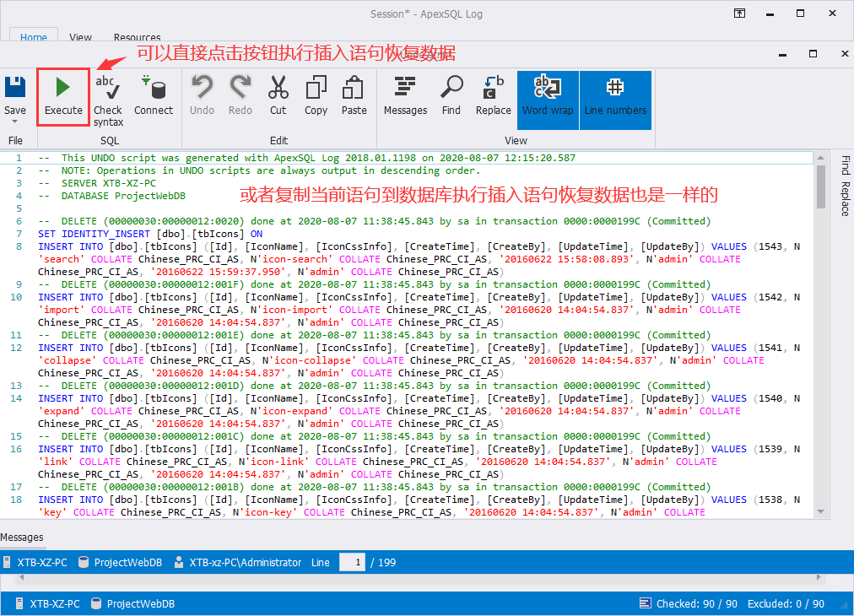The image size is (854, 616).
Task: Open the Replace tool
Action: point(493,95)
